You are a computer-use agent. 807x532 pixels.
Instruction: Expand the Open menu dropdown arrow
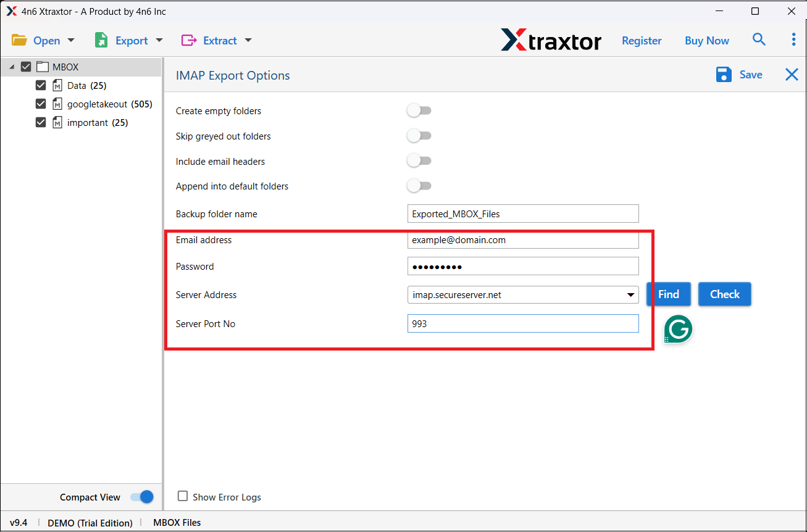click(70, 40)
